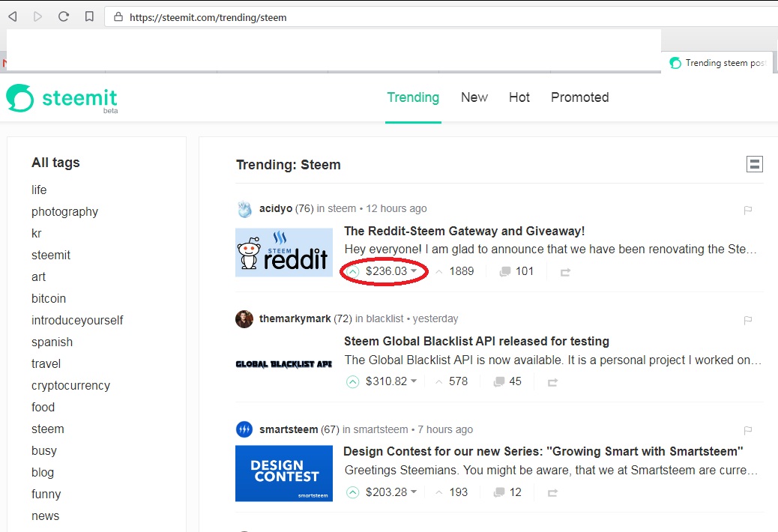778x532 pixels.
Task: Upvote the Reddit-Steem Gateway post
Action: click(x=352, y=271)
